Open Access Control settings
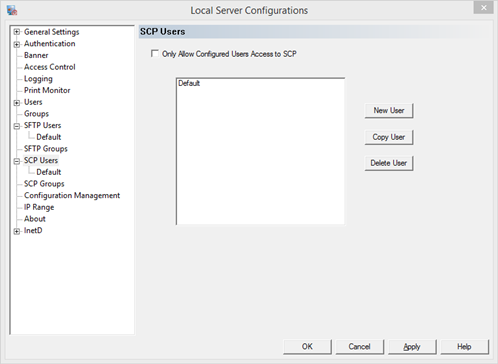Screen dimensions: 498x364 coord(50,67)
